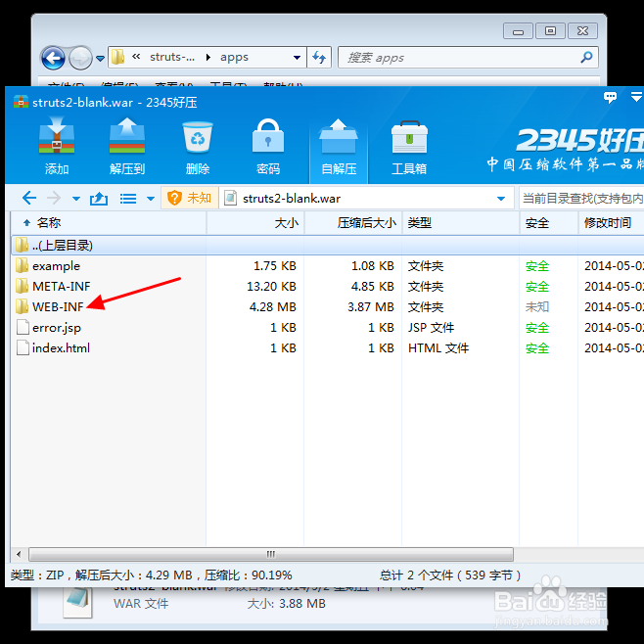Image resolution: width=644 pixels, height=644 pixels.
Task: Click the Explorer address bar folder icon
Action: click(117, 57)
